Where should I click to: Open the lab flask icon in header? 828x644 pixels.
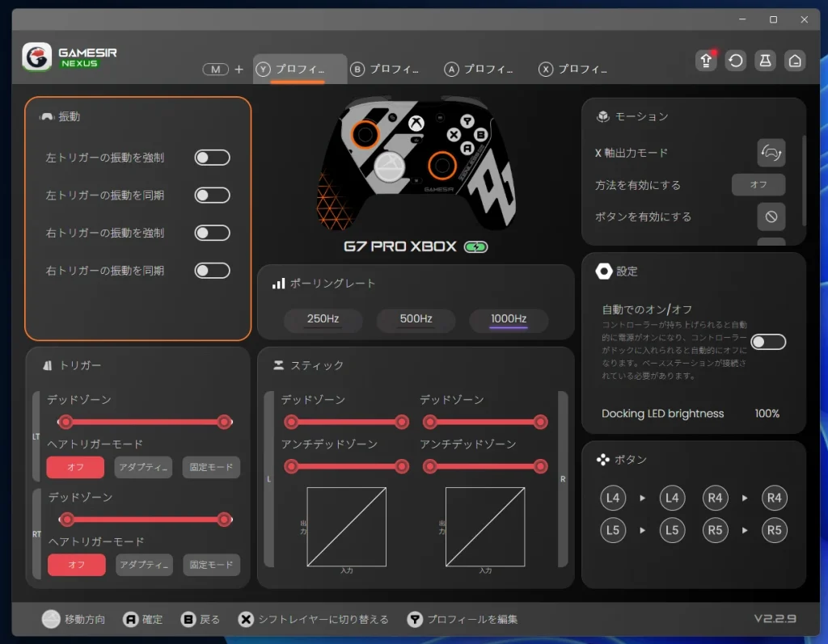coord(765,61)
